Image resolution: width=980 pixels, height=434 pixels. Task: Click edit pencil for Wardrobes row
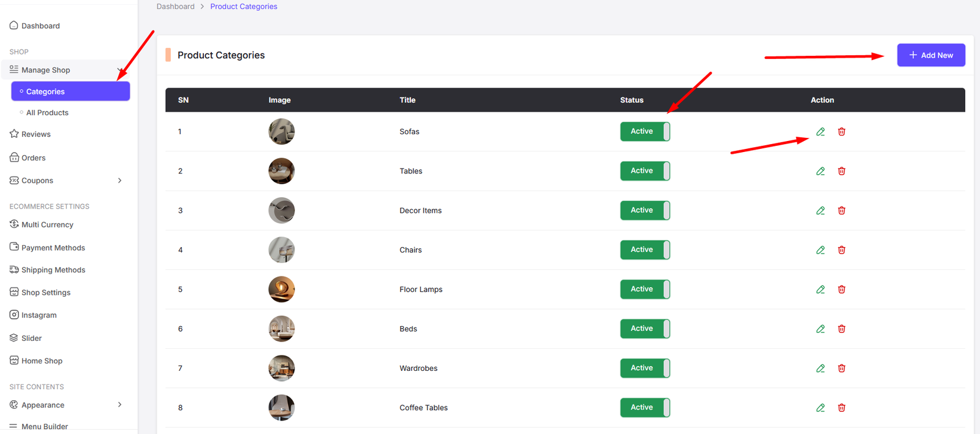pos(820,368)
